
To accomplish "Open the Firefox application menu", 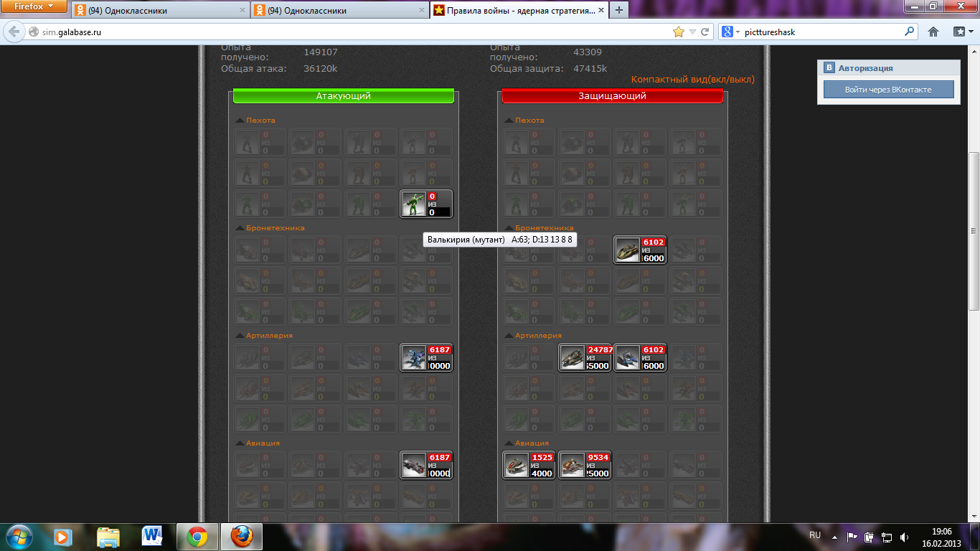I will [x=34, y=7].
